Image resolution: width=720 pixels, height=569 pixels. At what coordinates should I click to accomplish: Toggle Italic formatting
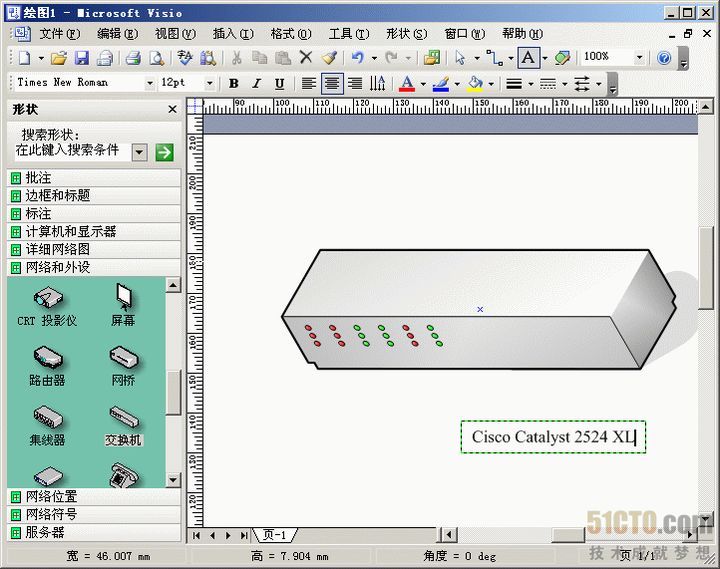[x=257, y=84]
